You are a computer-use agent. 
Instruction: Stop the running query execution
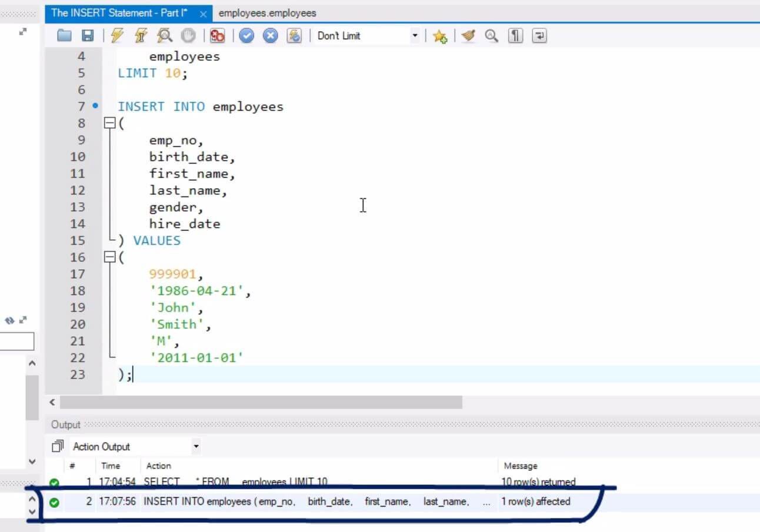[x=187, y=35]
